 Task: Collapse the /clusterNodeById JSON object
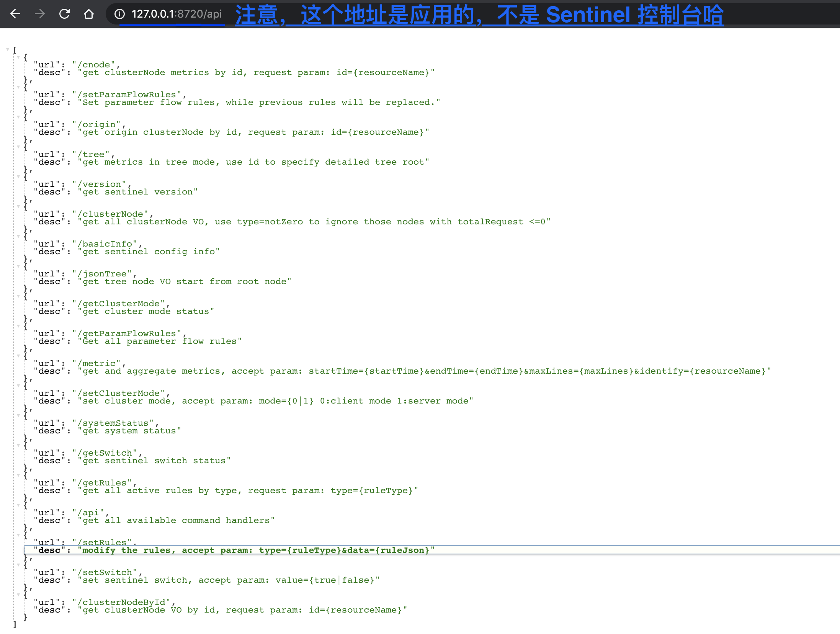18,594
